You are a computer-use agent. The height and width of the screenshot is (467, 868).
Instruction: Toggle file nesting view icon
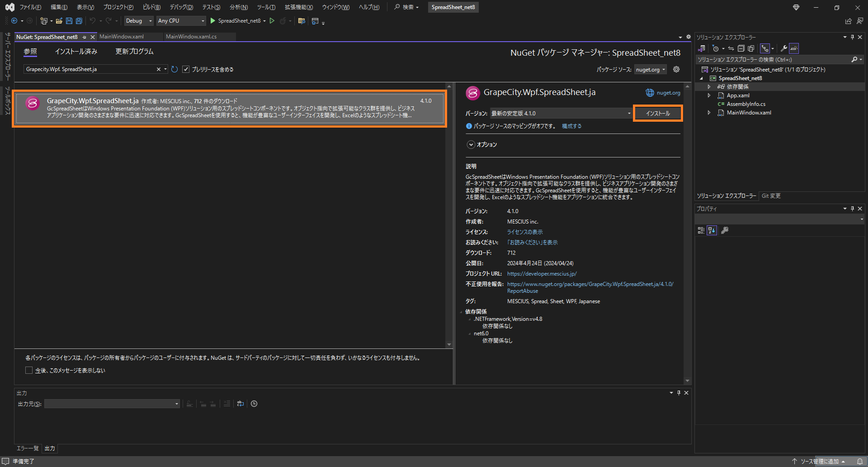pos(765,48)
